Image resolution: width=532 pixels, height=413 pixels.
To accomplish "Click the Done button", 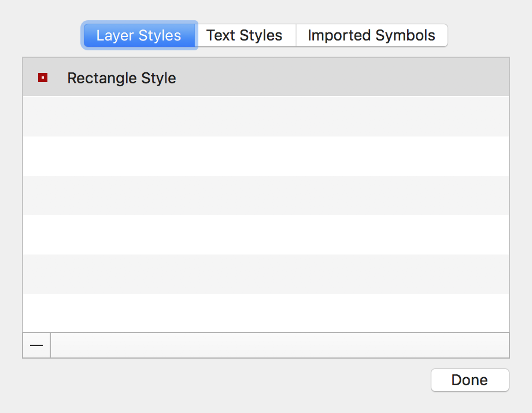I will [470, 380].
